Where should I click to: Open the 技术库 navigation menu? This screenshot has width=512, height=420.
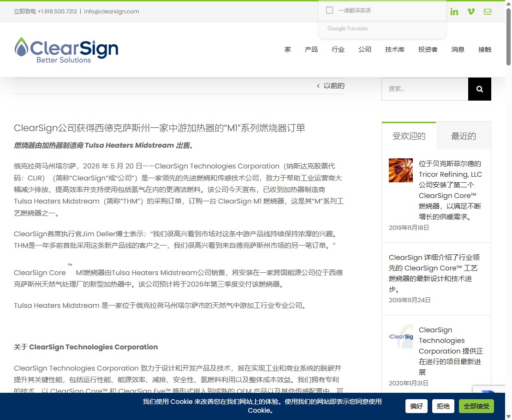[x=395, y=49]
